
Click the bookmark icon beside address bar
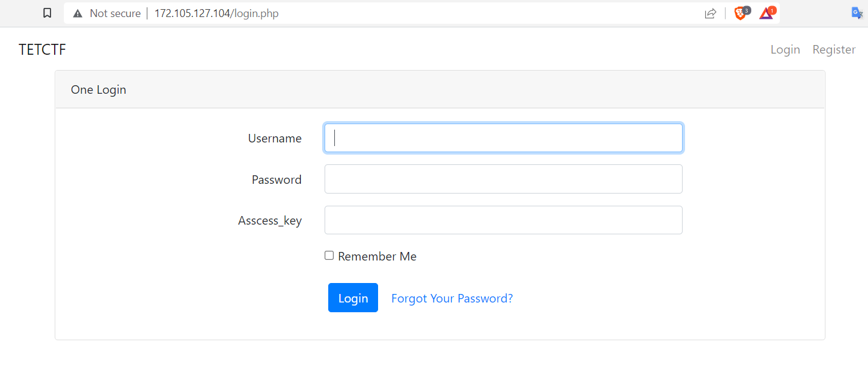(x=47, y=13)
